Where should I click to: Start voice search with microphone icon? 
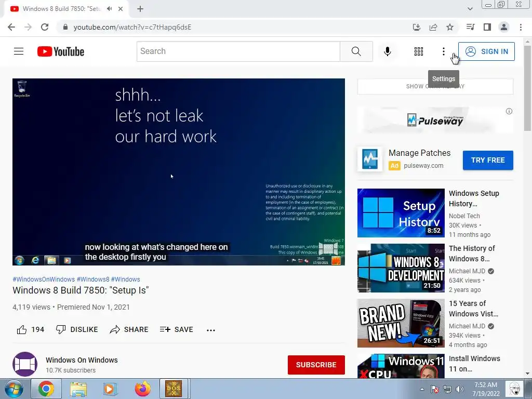click(x=387, y=51)
